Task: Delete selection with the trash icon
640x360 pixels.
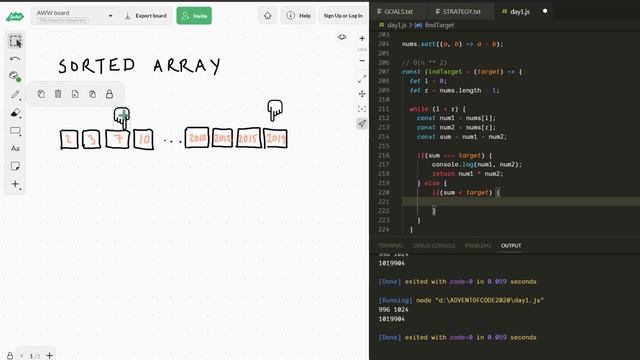Action: click(58, 94)
